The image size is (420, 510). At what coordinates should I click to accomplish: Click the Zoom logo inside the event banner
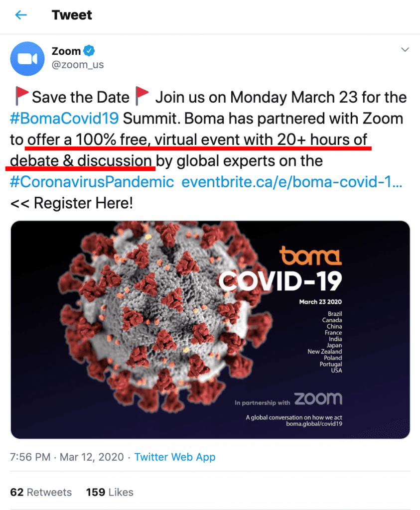(320, 398)
